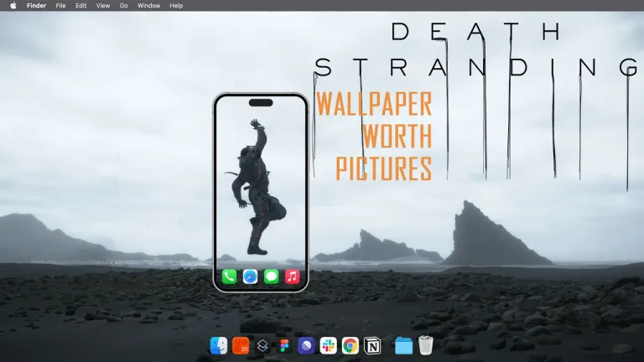The image size is (644, 362).
Task: Open the Go menu
Action: [123, 6]
